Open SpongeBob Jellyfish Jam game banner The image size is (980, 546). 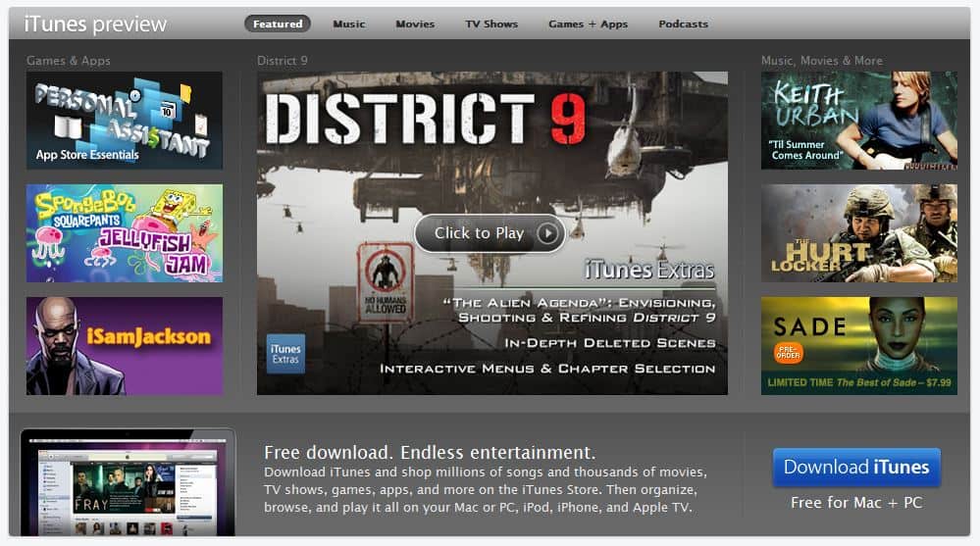tap(125, 233)
